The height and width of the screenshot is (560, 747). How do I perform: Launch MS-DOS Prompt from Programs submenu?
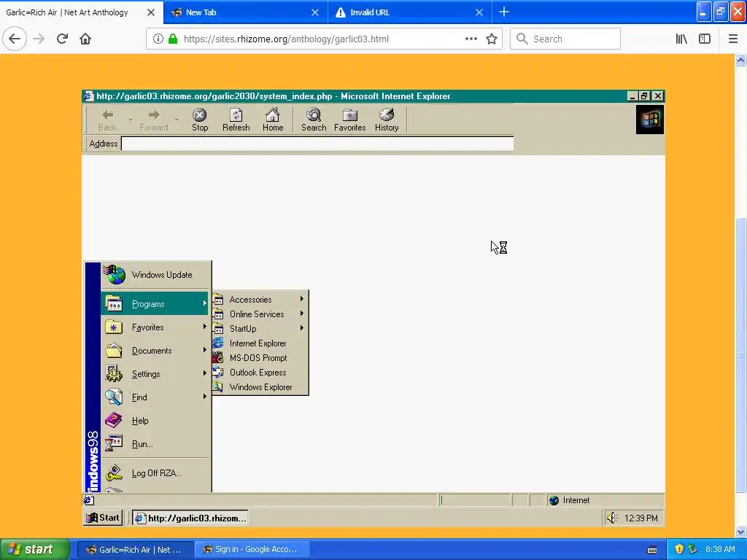tap(260, 358)
